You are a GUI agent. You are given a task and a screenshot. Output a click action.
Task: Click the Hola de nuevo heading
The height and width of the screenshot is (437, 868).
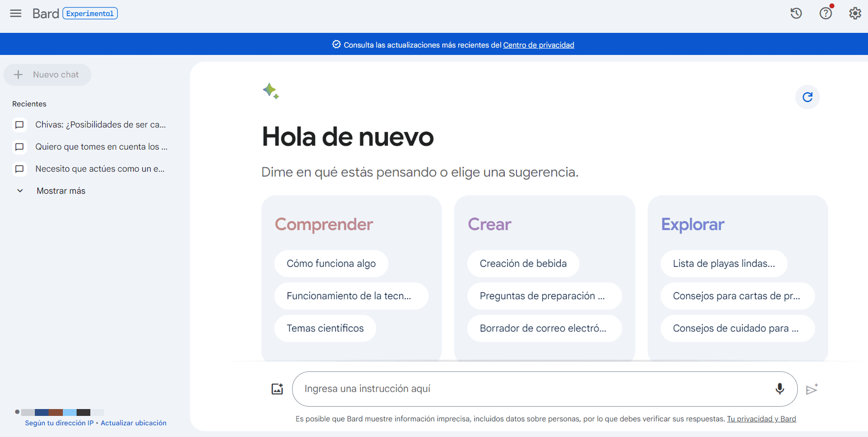click(x=348, y=137)
